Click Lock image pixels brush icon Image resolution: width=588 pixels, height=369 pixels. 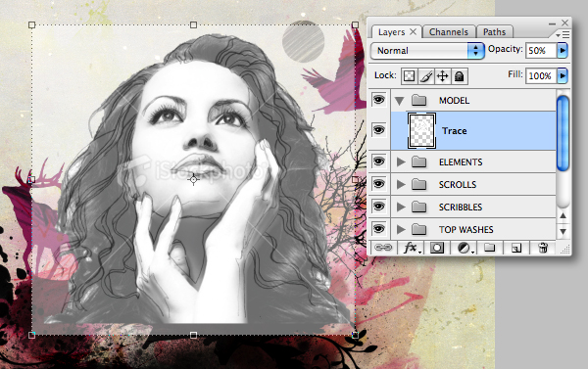[x=425, y=76]
